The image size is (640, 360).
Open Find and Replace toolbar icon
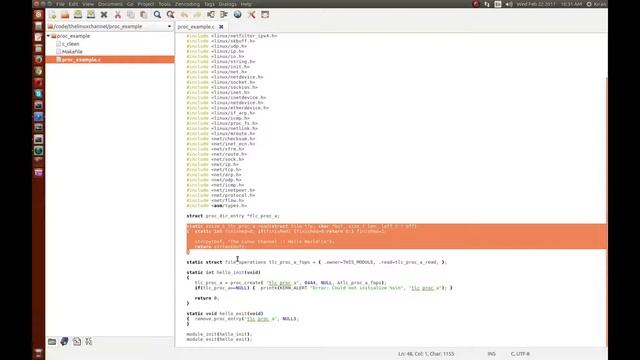tap(171, 15)
